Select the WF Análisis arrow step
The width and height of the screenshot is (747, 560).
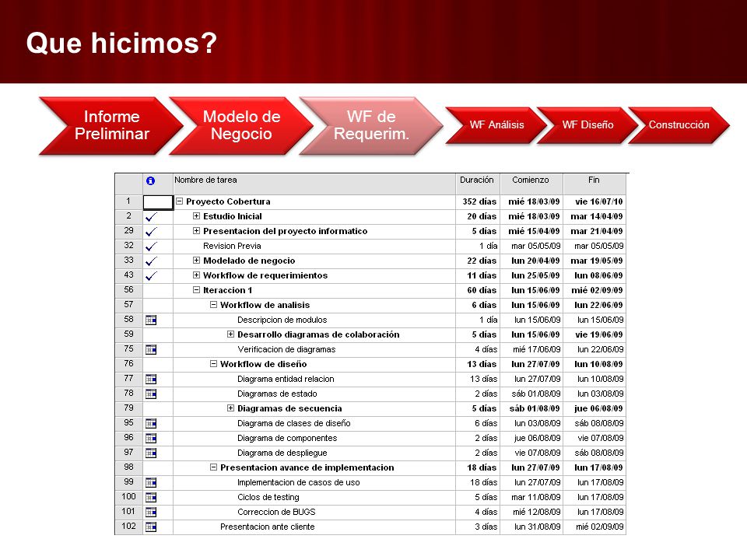[x=496, y=124]
